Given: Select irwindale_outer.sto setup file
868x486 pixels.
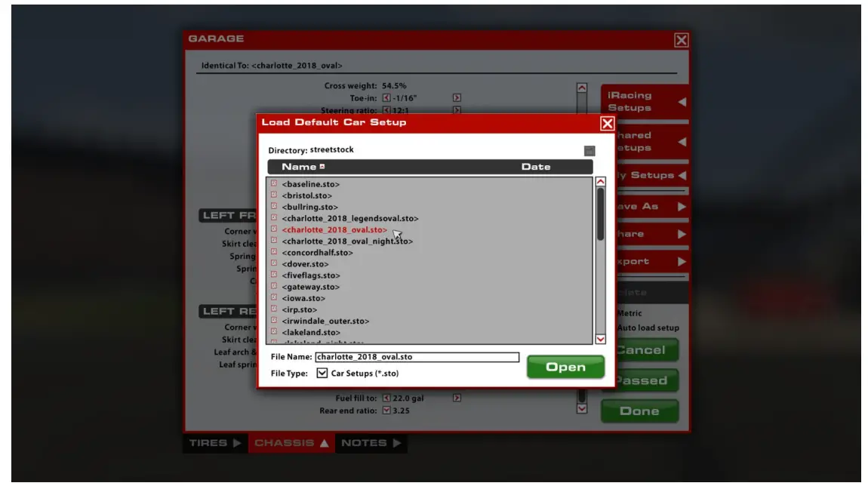Looking at the screenshot, I should click(325, 321).
